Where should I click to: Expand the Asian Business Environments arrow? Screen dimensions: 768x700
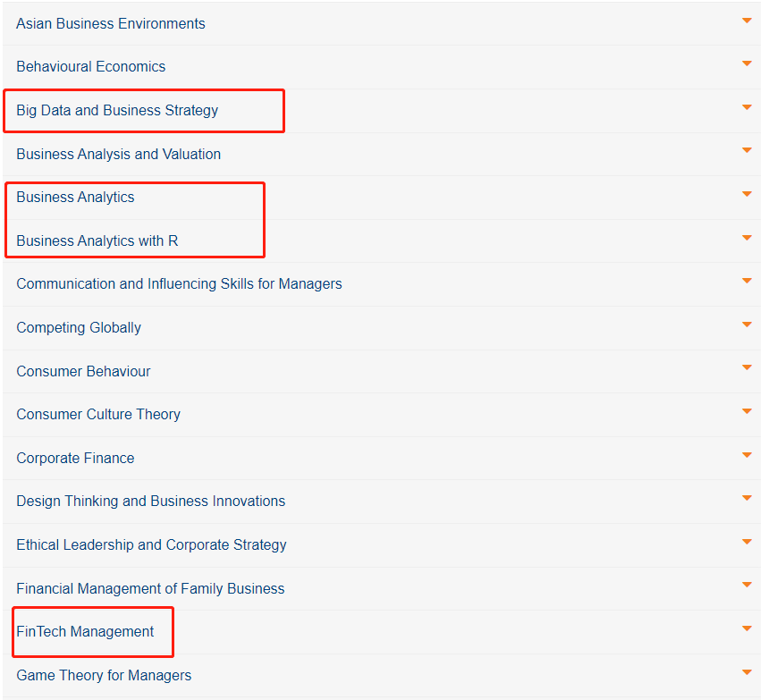pos(747,21)
